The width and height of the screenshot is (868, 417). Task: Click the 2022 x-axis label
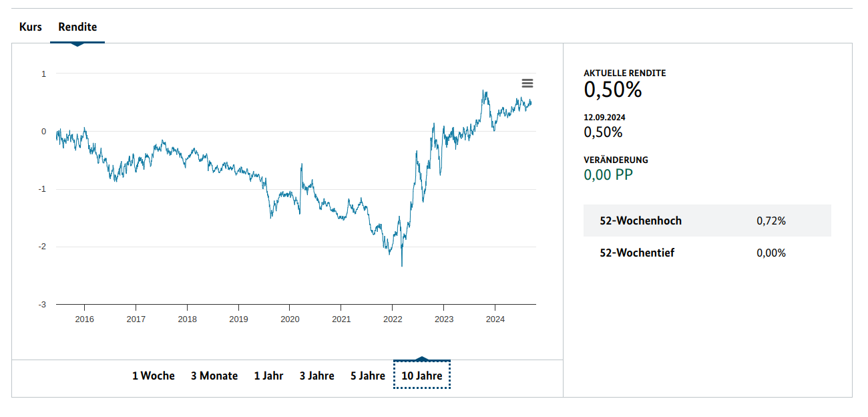click(x=393, y=319)
